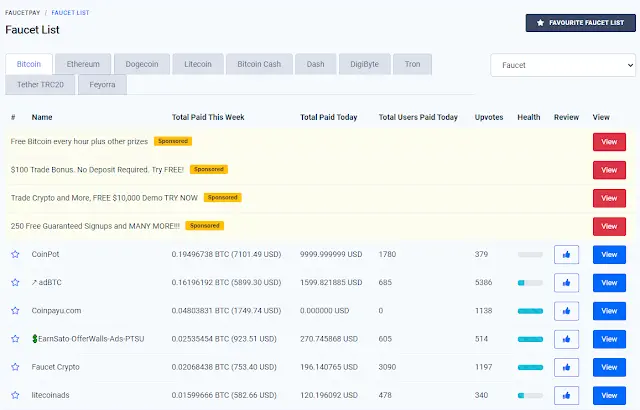Click the Total Users Paid Today header
640x410 pixels.
[x=418, y=117]
